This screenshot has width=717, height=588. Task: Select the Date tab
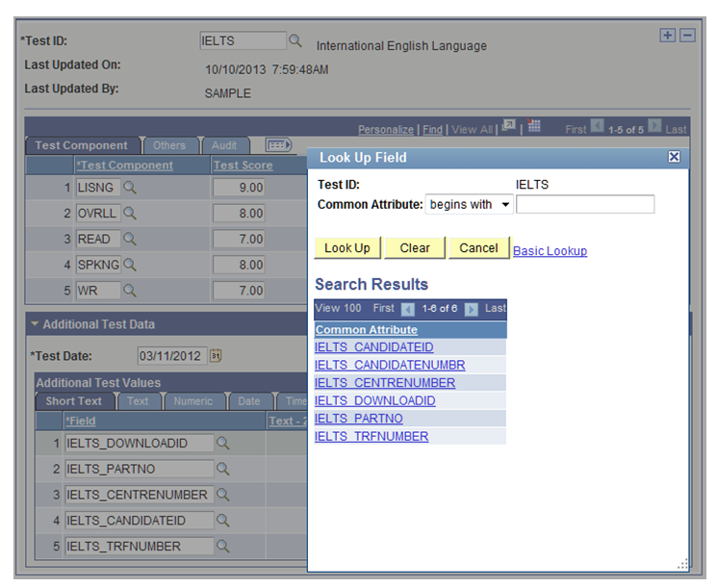pos(248,401)
